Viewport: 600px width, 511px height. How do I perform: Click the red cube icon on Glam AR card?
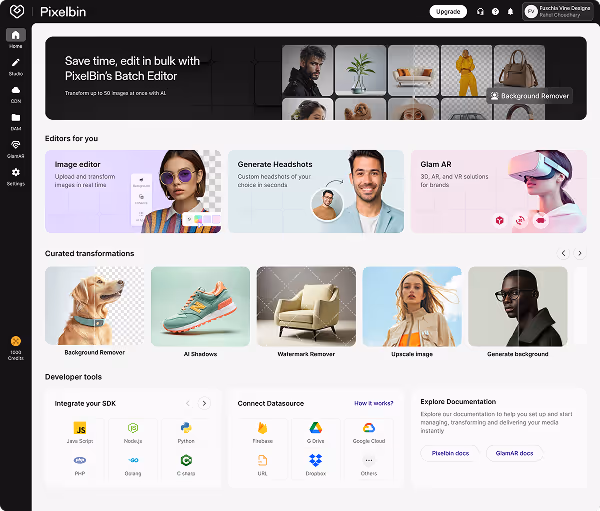pos(499,220)
